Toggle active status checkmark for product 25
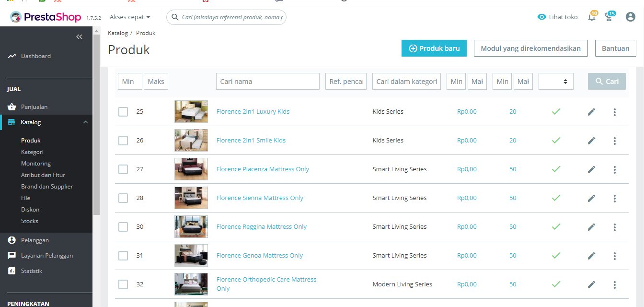 click(x=556, y=111)
